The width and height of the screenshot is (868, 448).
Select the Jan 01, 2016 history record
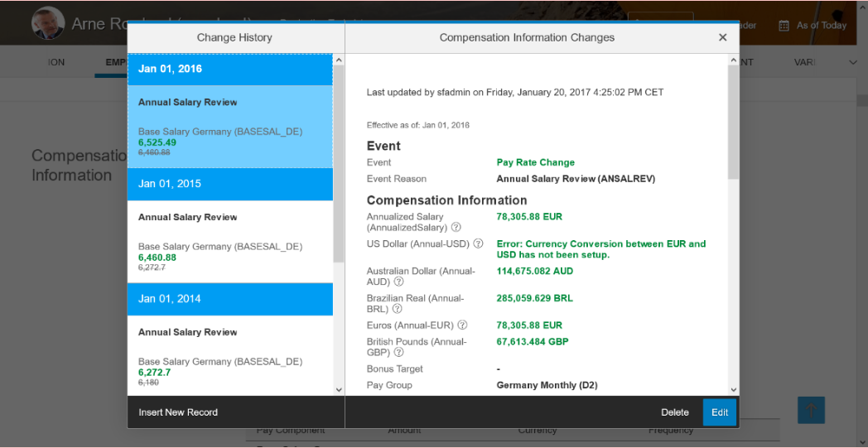[x=230, y=70]
